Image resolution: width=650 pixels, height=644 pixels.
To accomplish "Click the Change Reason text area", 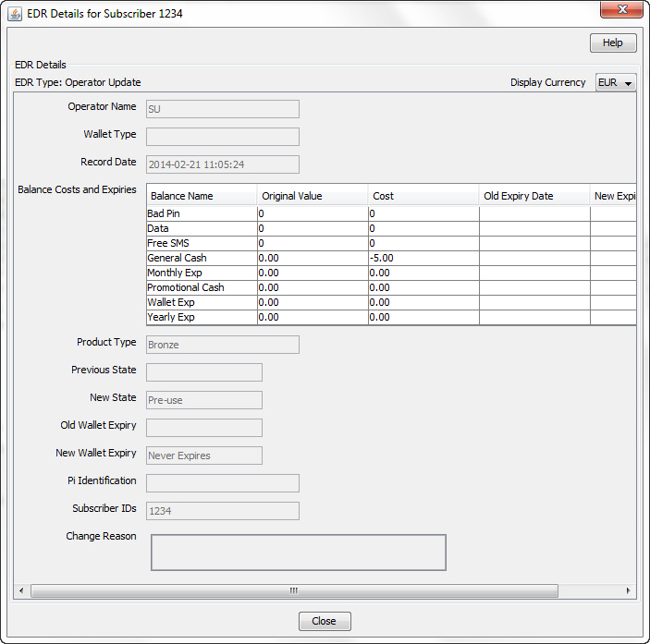I will (x=299, y=553).
